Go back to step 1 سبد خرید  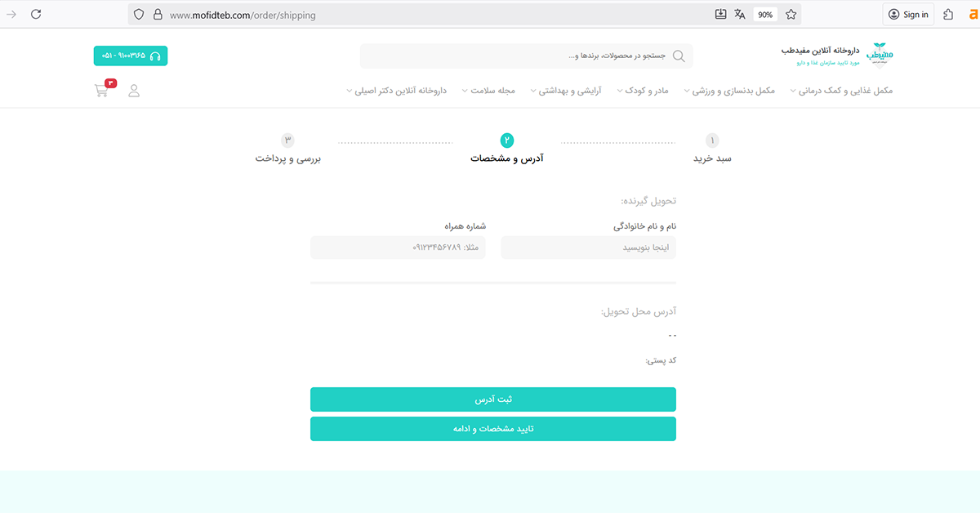712,149
